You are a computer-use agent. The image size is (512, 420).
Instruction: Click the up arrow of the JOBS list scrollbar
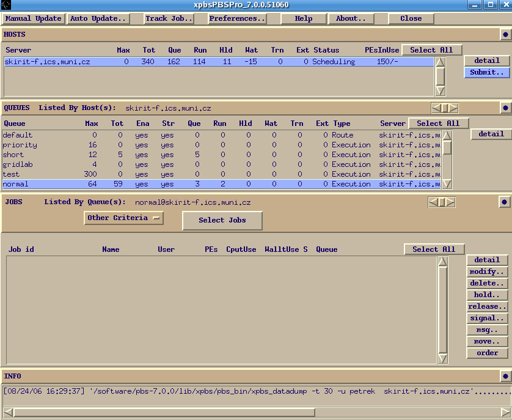442,262
